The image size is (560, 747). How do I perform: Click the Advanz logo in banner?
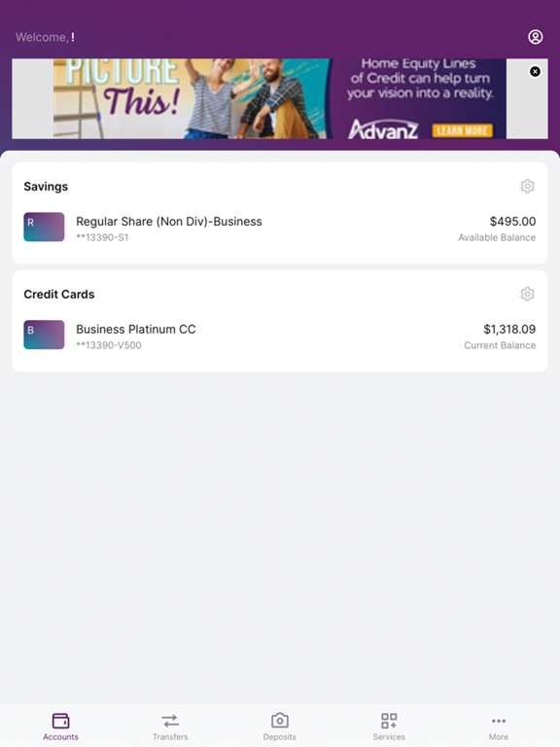point(383,129)
